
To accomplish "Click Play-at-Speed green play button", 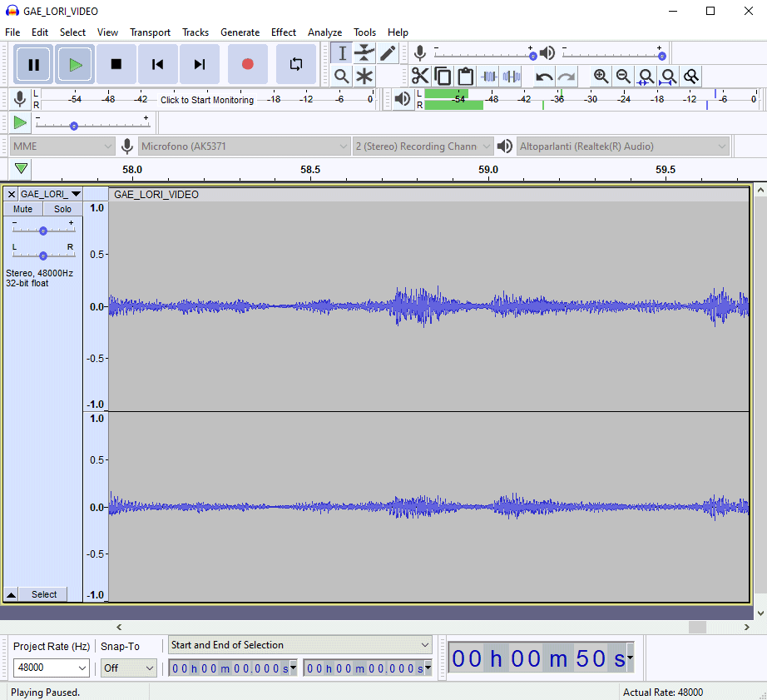I will click(20, 122).
